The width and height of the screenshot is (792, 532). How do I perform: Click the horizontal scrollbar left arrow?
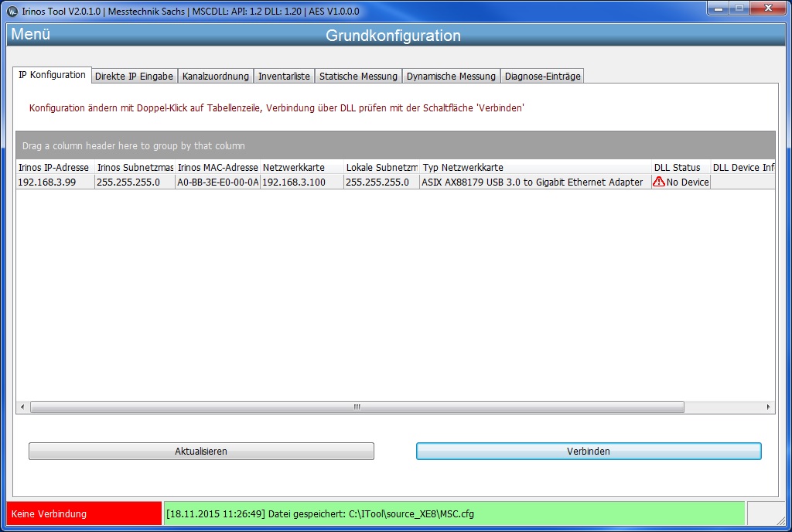pyautogui.click(x=22, y=407)
